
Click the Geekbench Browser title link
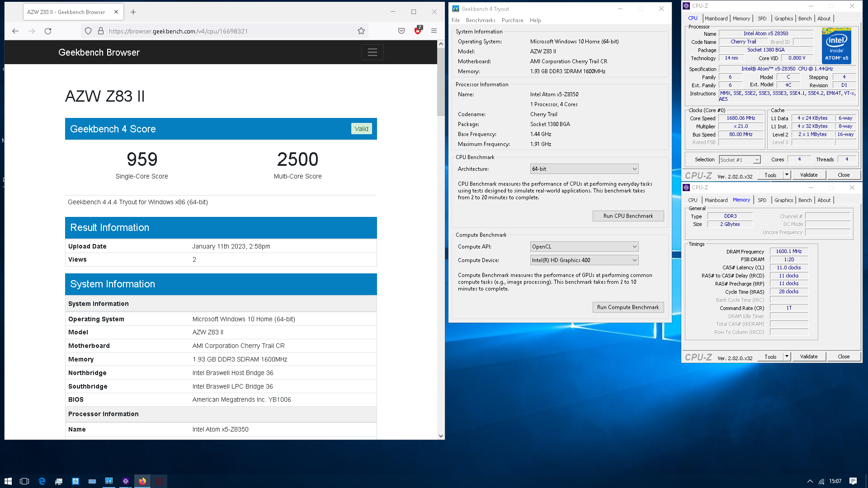(x=99, y=52)
